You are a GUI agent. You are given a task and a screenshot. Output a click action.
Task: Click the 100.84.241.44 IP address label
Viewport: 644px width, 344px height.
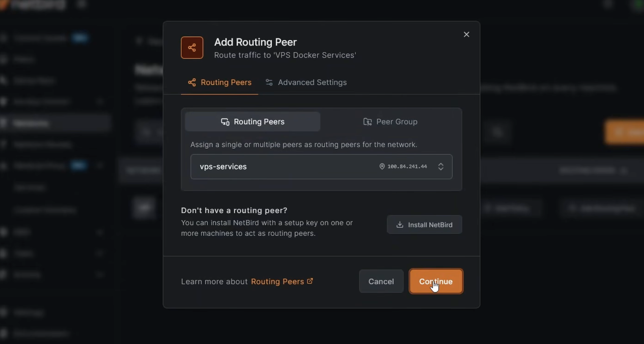(x=407, y=167)
